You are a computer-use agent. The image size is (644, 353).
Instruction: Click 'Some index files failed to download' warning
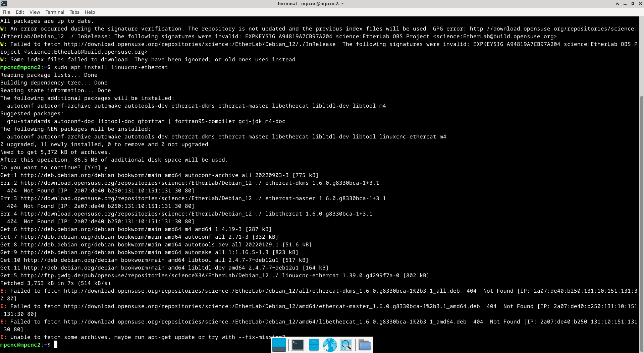[149, 59]
